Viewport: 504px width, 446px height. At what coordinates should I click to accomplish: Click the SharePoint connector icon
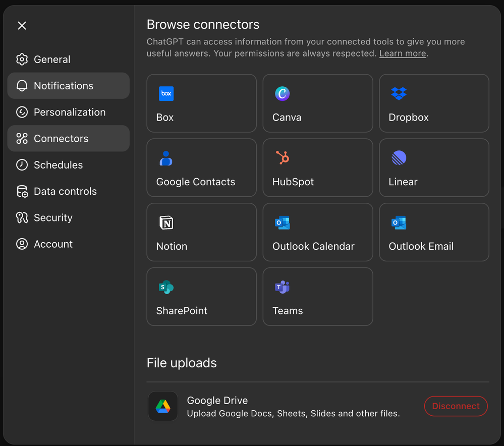166,287
